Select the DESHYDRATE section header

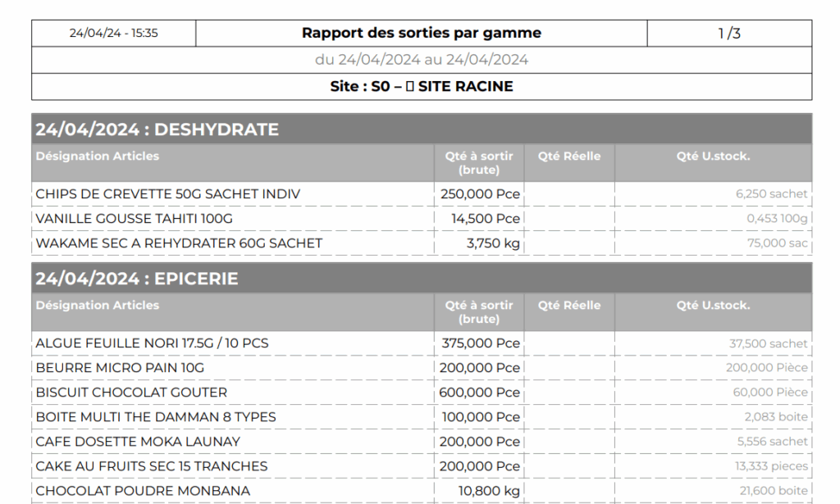(x=157, y=129)
